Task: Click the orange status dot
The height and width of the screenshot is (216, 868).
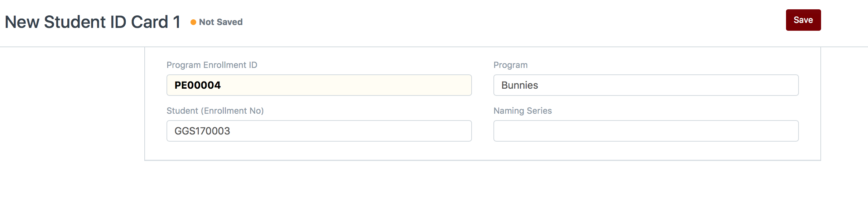Action: coord(193,22)
